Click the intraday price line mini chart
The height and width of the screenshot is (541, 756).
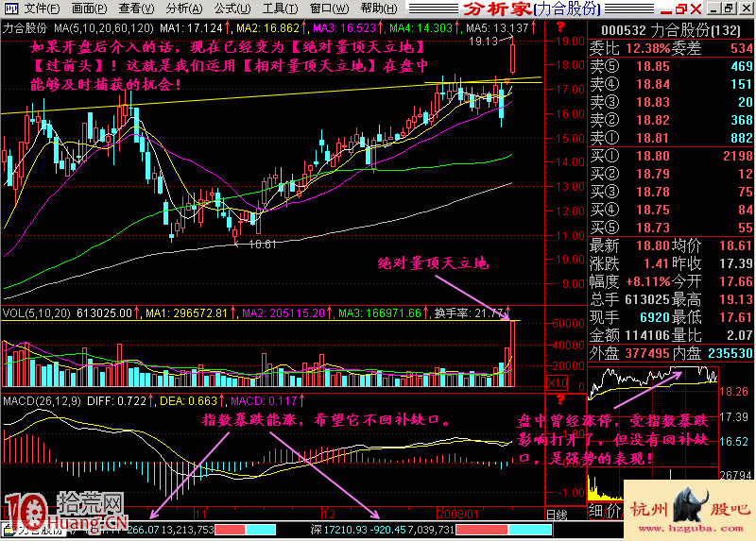653,383
